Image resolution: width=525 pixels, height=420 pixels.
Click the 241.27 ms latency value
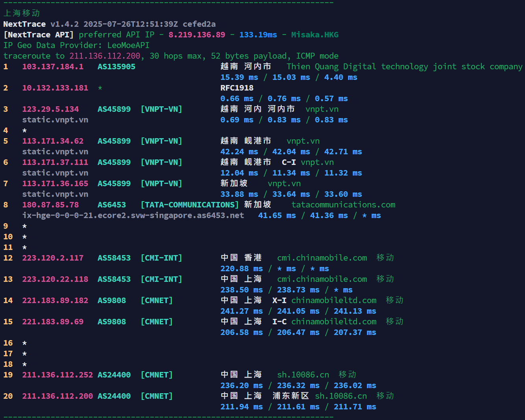[242, 311]
